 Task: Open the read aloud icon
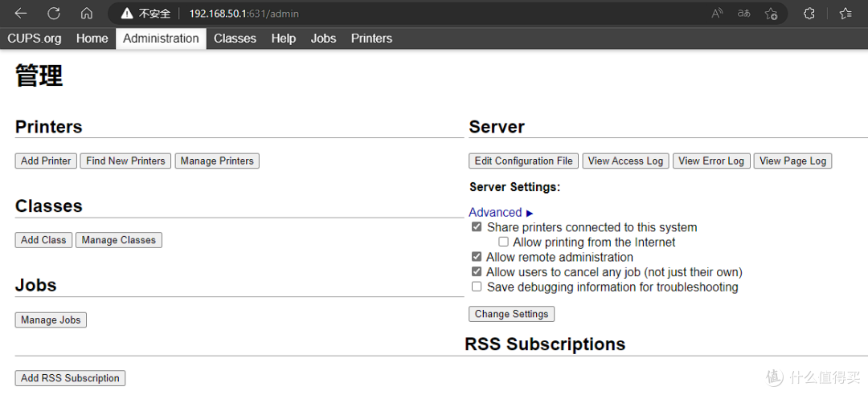pyautogui.click(x=717, y=14)
